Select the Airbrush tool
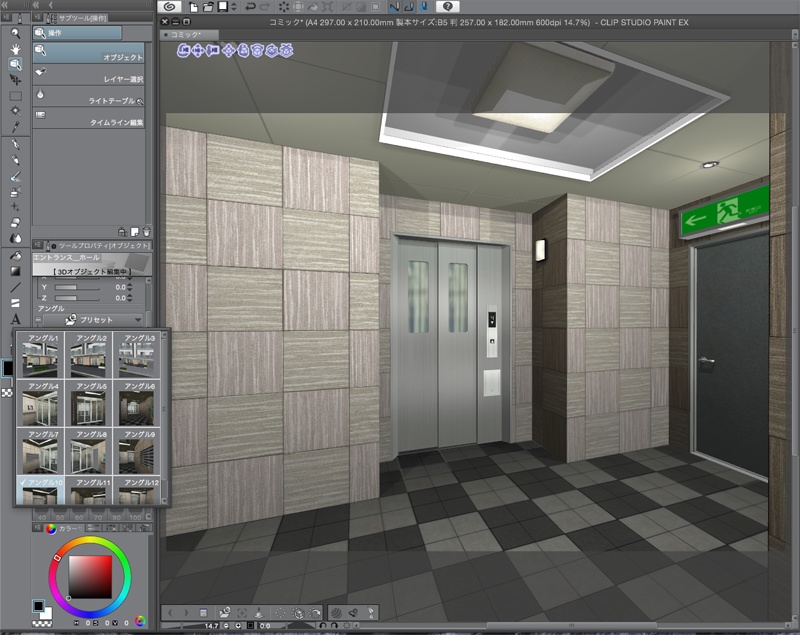 coord(16,192)
